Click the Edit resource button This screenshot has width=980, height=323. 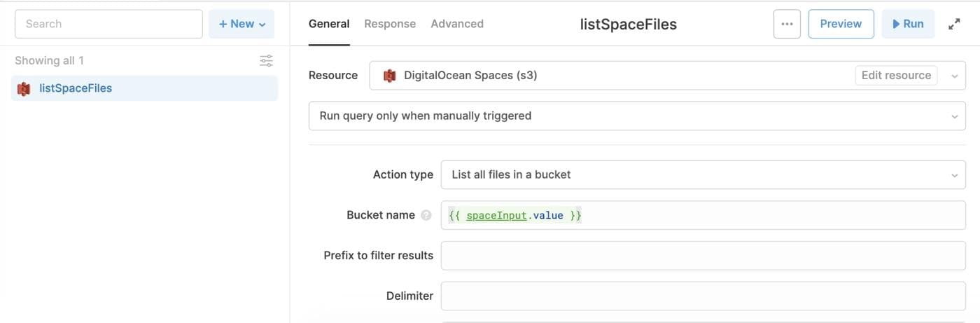point(896,76)
